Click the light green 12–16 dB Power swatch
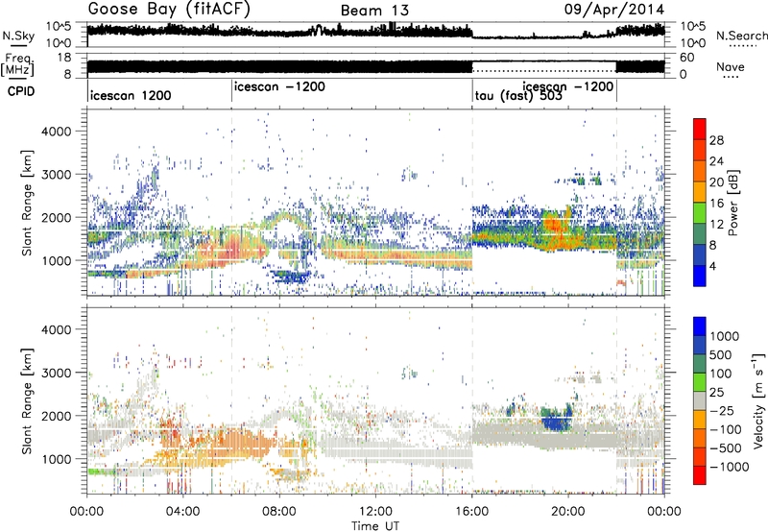The height and width of the screenshot is (532, 768). [x=700, y=212]
